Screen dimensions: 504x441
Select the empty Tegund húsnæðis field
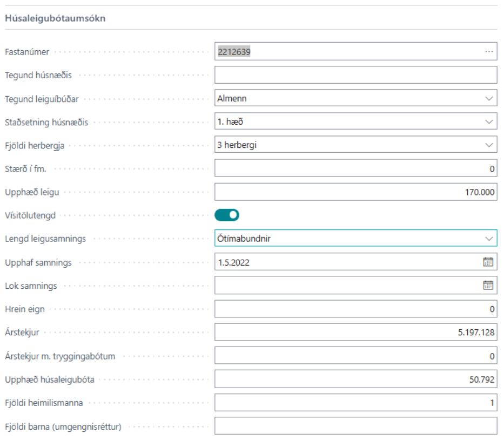point(355,75)
